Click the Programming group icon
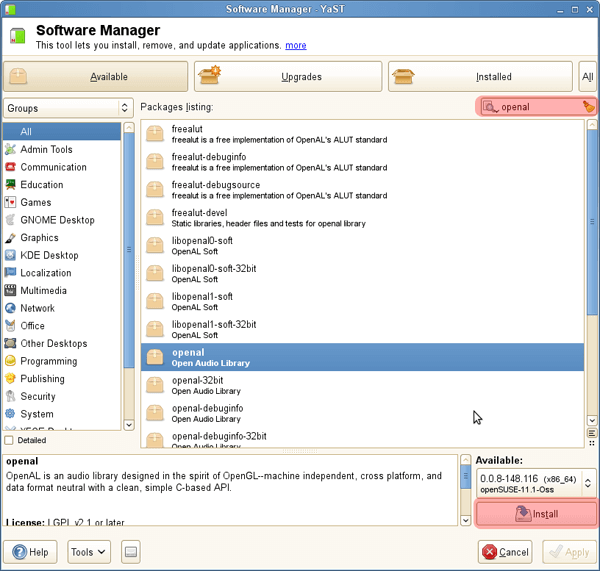600x571 pixels. pyautogui.click(x=10, y=361)
